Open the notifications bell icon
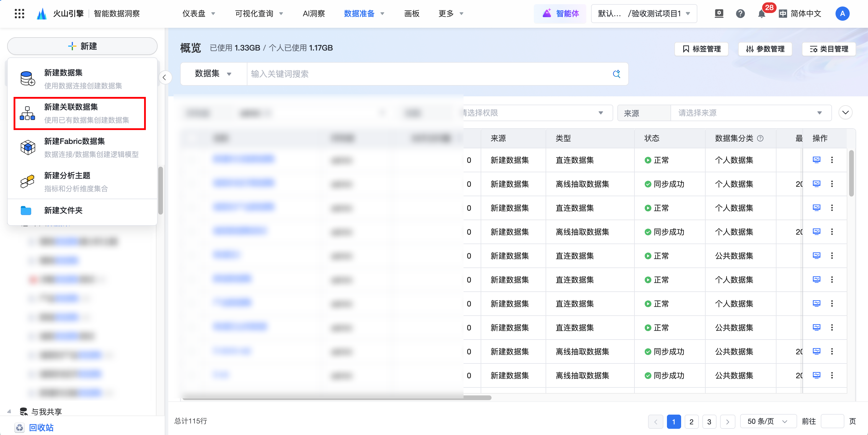868x435 pixels. pyautogui.click(x=761, y=14)
